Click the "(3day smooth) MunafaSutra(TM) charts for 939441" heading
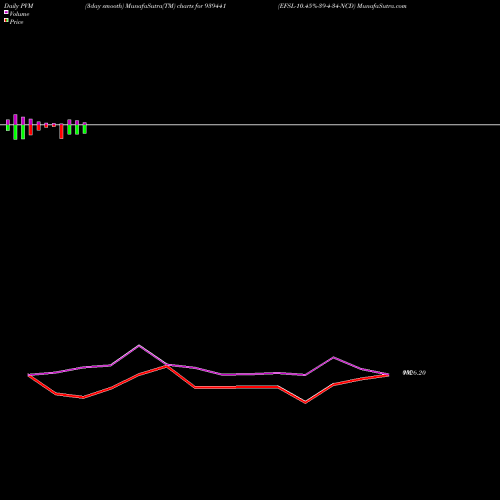The width and height of the screenshot is (500, 500). click(x=156, y=6)
